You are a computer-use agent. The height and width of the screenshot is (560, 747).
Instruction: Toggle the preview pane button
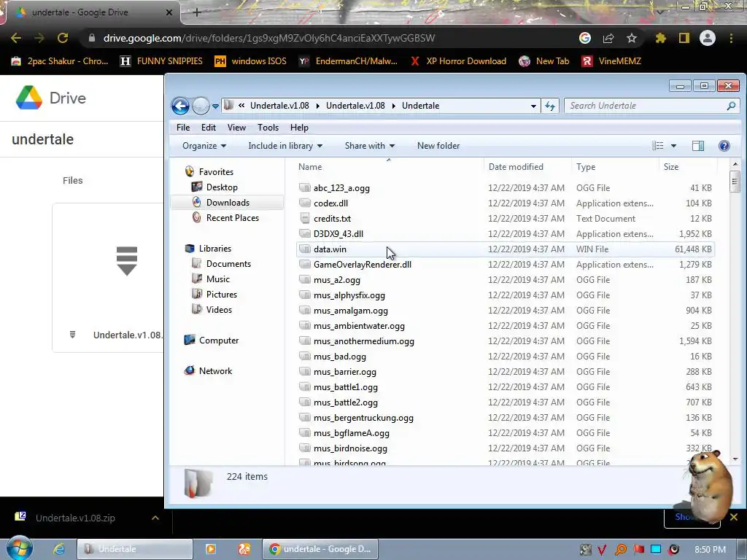698,146
